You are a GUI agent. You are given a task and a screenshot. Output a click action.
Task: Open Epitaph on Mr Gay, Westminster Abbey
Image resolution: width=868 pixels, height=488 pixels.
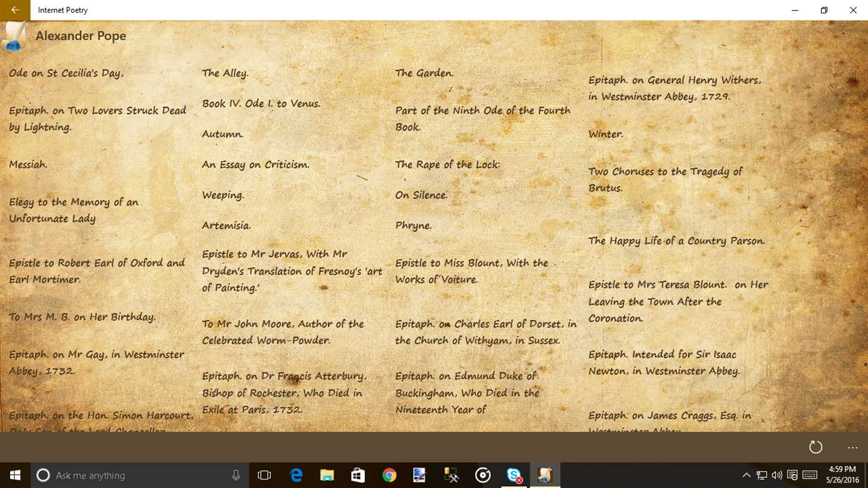tap(96, 363)
